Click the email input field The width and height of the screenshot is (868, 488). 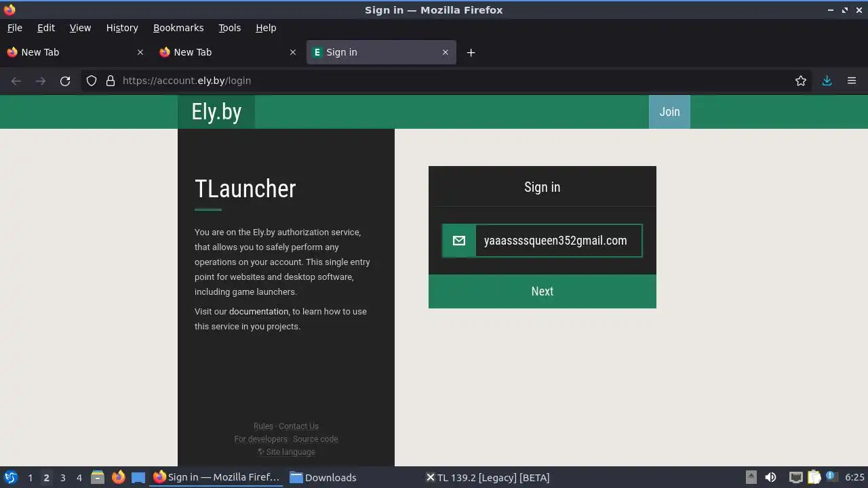(558, 241)
